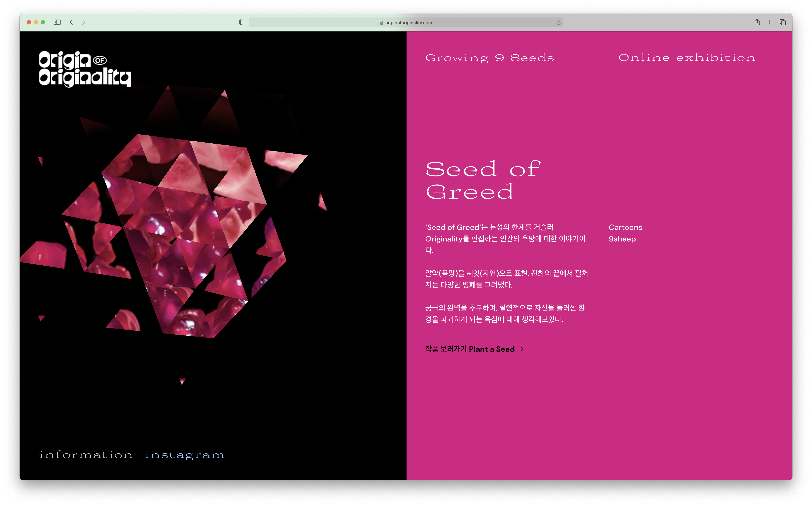
Task: Open the privacy report shield icon
Action: pyautogui.click(x=241, y=22)
